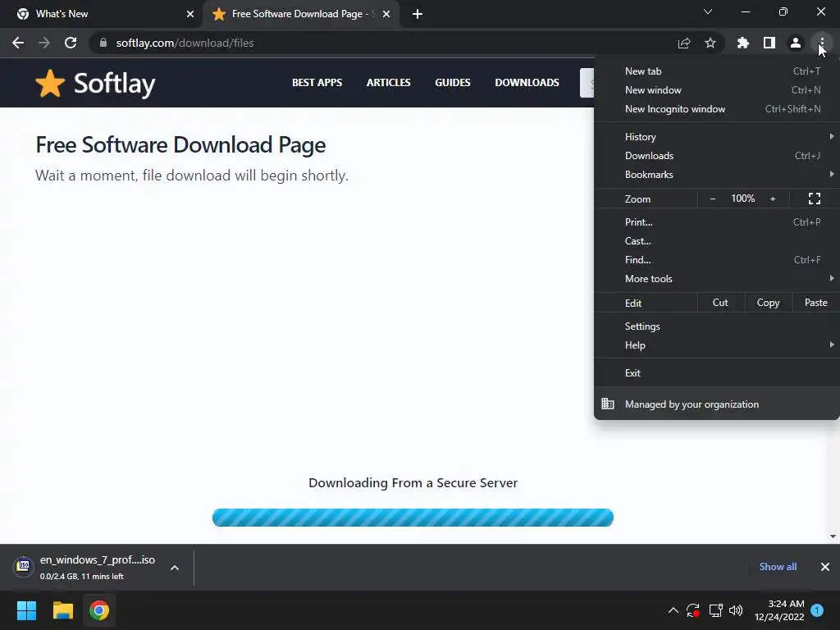
Task: Open GUIDES nav link
Action: 453,83
